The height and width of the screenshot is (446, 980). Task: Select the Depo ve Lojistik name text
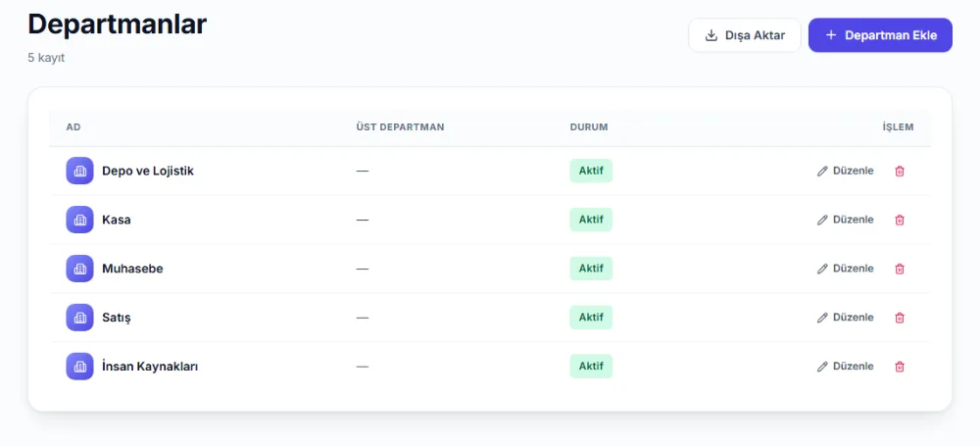(x=148, y=171)
